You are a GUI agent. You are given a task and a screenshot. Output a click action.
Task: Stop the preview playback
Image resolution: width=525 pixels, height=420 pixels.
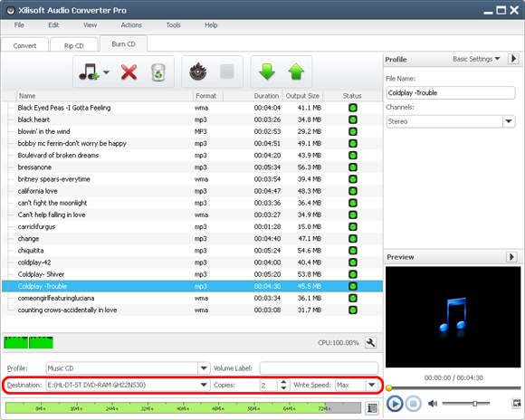coord(414,404)
